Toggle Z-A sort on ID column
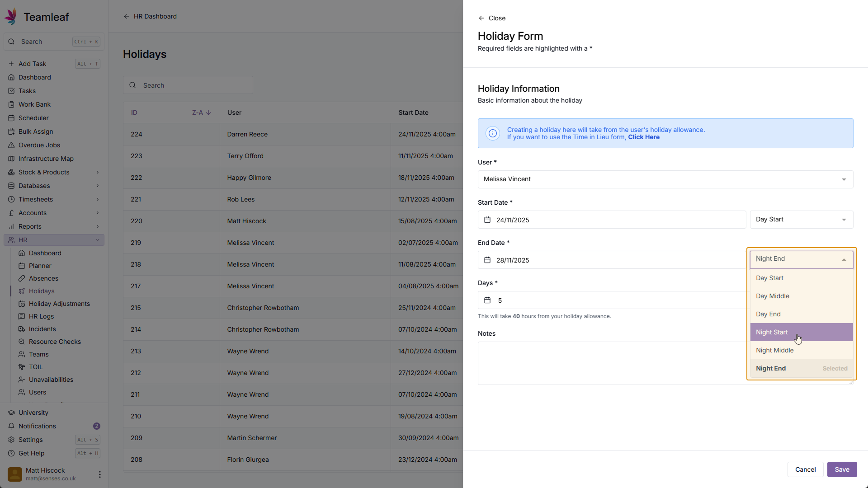This screenshot has width=868, height=488. (202, 113)
